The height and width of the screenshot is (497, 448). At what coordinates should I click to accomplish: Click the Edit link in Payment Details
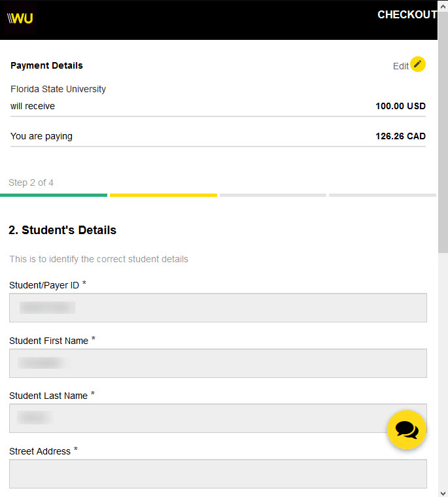pos(401,66)
